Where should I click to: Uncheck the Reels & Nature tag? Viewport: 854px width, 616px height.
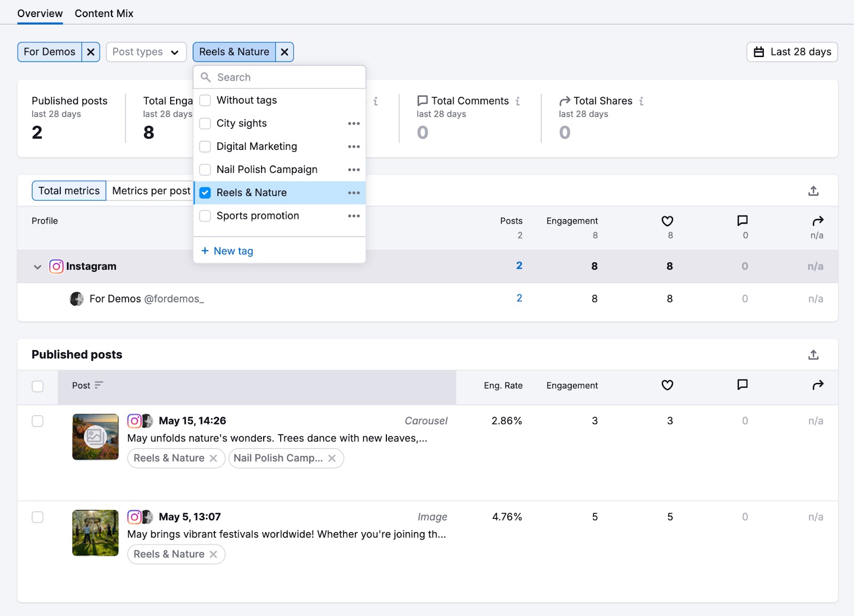click(205, 193)
